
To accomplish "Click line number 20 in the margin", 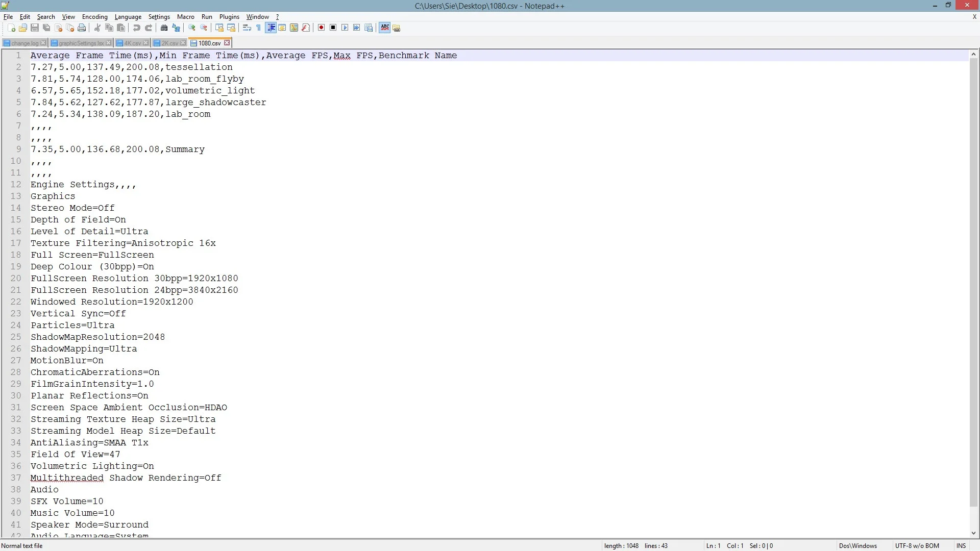I will click(x=16, y=278).
